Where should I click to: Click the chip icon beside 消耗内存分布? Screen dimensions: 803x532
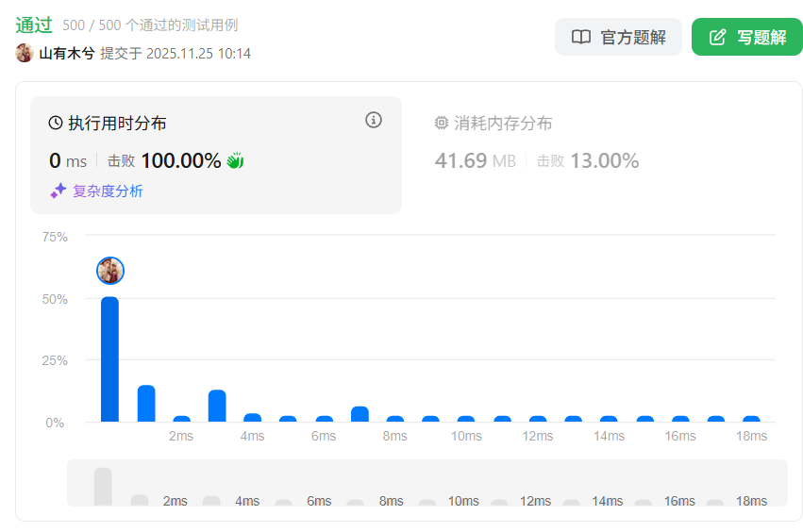(441, 123)
